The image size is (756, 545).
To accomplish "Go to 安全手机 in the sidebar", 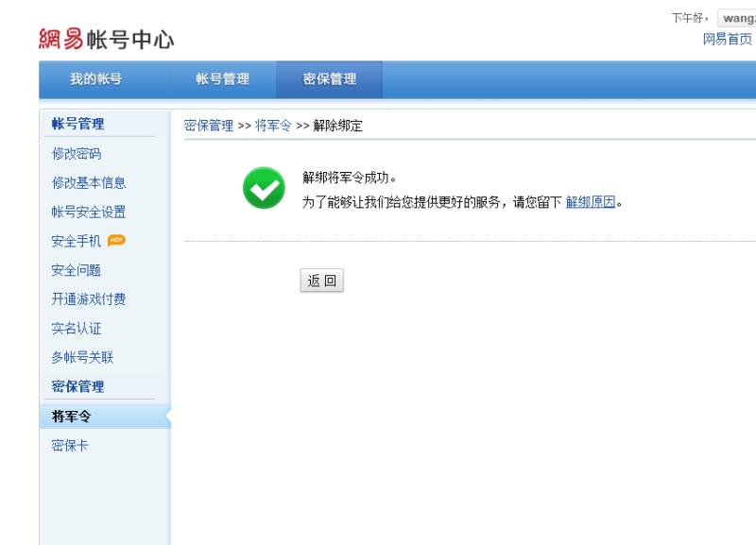I will [x=76, y=241].
